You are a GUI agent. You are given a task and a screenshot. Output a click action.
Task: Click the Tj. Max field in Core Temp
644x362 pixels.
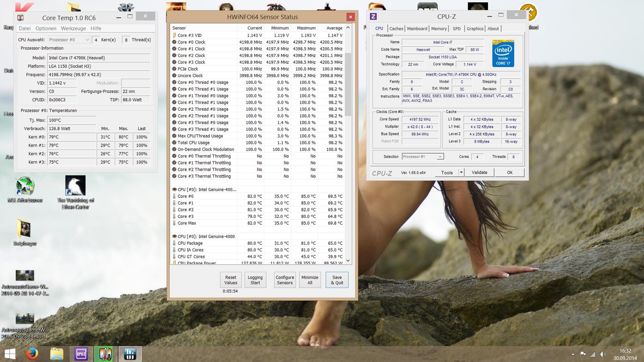click(x=71, y=120)
